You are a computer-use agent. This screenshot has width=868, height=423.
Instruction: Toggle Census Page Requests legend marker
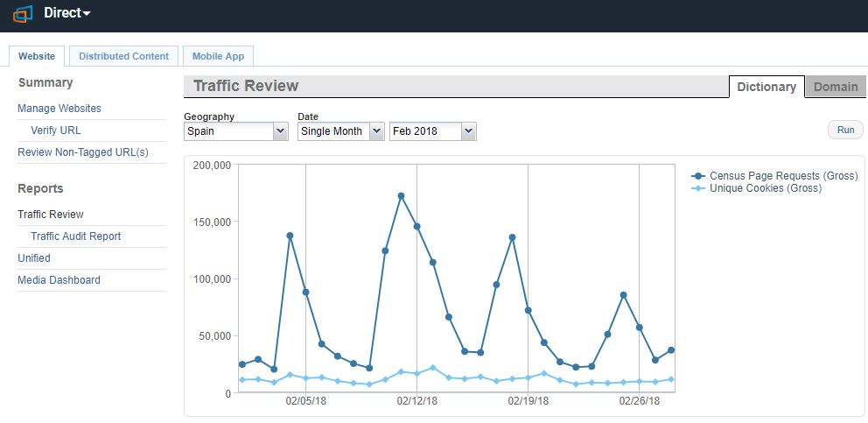coord(697,176)
